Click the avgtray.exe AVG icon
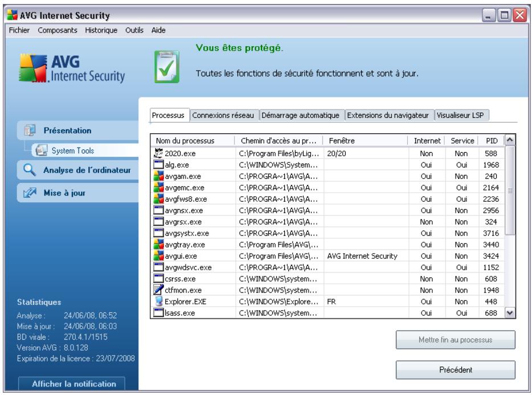This screenshot has width=532, height=395. point(158,244)
